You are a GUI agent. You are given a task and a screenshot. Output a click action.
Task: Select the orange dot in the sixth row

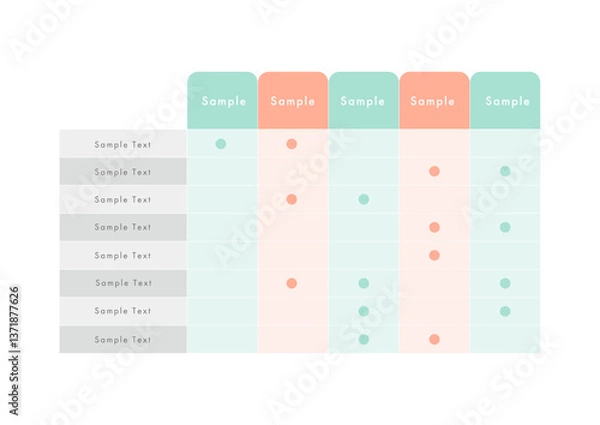(292, 283)
